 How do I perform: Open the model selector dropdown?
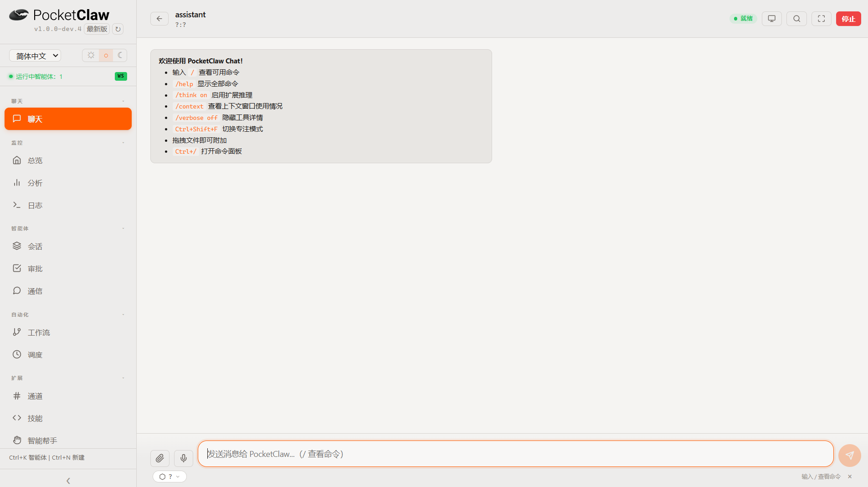point(169,477)
